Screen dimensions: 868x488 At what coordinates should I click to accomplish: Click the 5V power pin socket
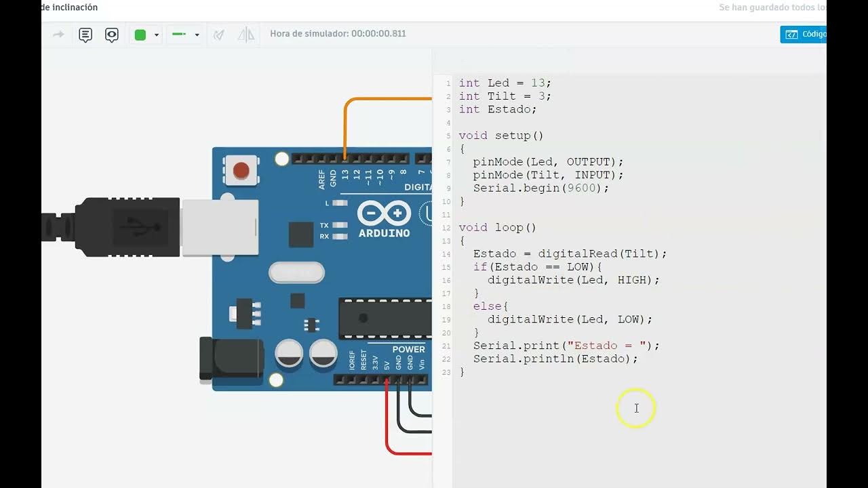(x=387, y=380)
